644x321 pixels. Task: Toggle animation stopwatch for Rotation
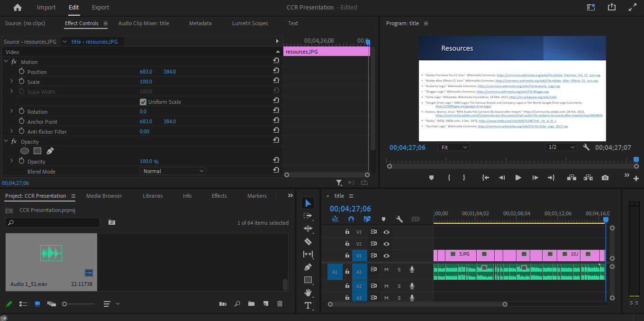pyautogui.click(x=21, y=111)
